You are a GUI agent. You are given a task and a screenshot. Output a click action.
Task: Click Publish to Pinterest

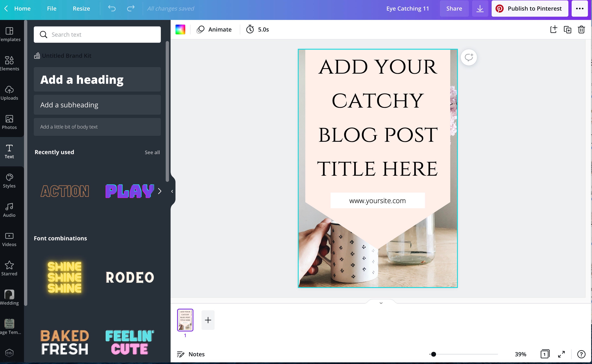click(530, 8)
